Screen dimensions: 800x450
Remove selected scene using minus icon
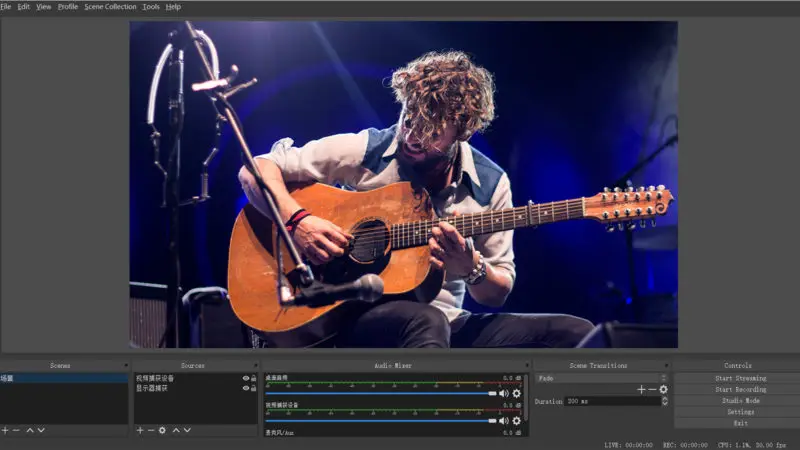[x=16, y=430]
